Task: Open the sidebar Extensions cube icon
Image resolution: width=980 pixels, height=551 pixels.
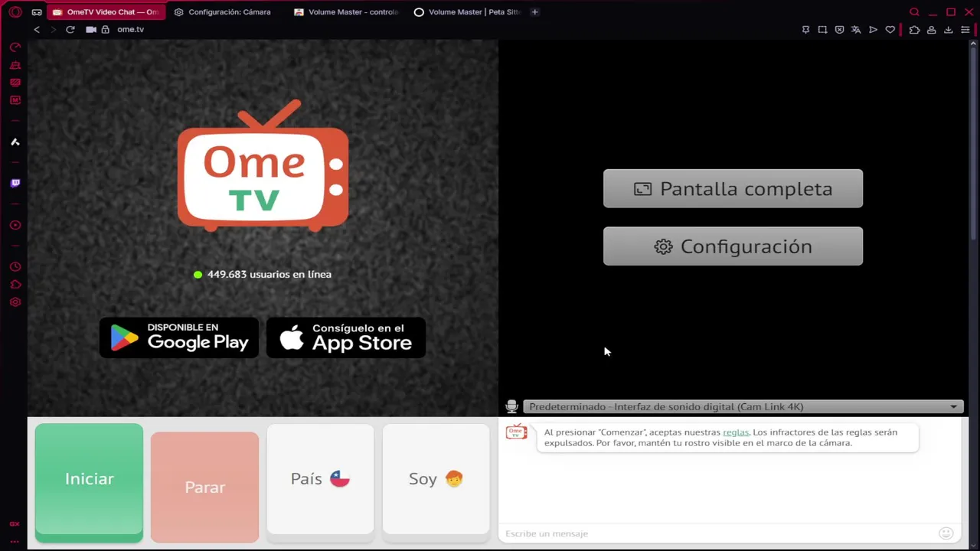Action: click(15, 285)
